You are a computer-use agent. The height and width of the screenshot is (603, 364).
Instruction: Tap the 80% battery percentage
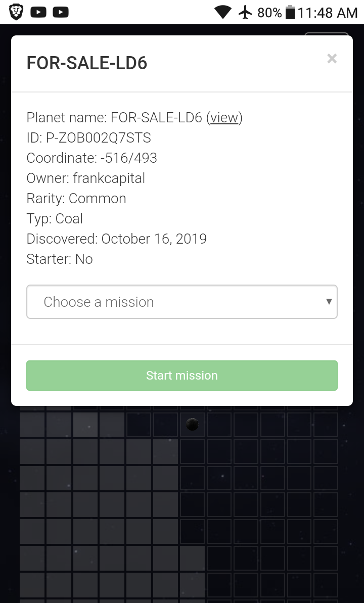pyautogui.click(x=269, y=13)
